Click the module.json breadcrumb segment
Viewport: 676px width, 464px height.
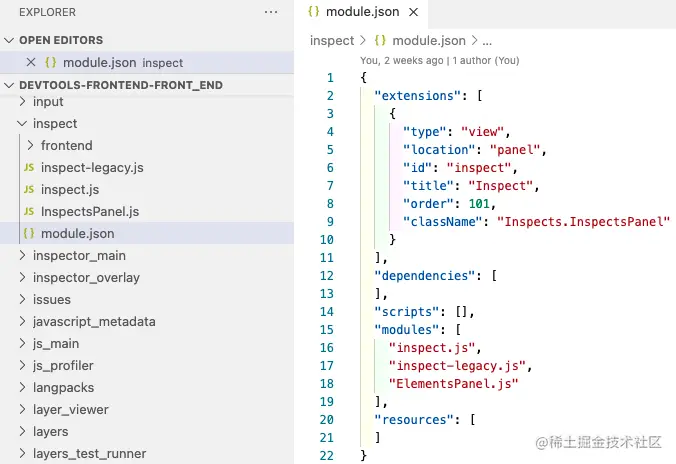429,41
